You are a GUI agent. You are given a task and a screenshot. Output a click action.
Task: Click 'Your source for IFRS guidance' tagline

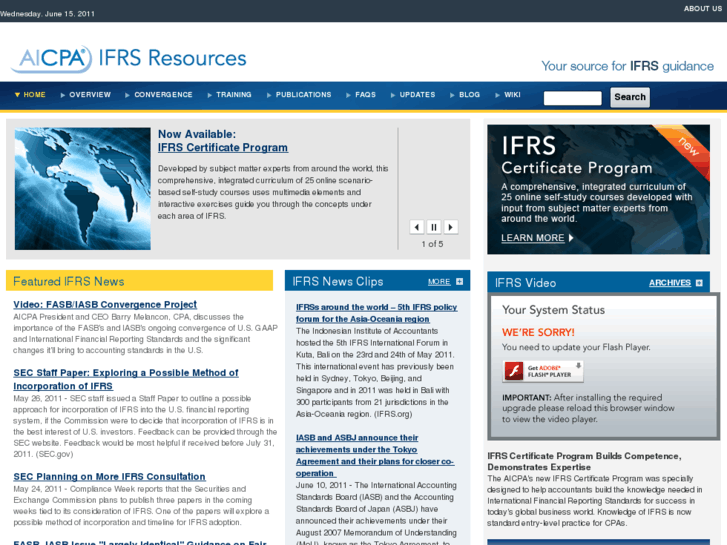627,66
